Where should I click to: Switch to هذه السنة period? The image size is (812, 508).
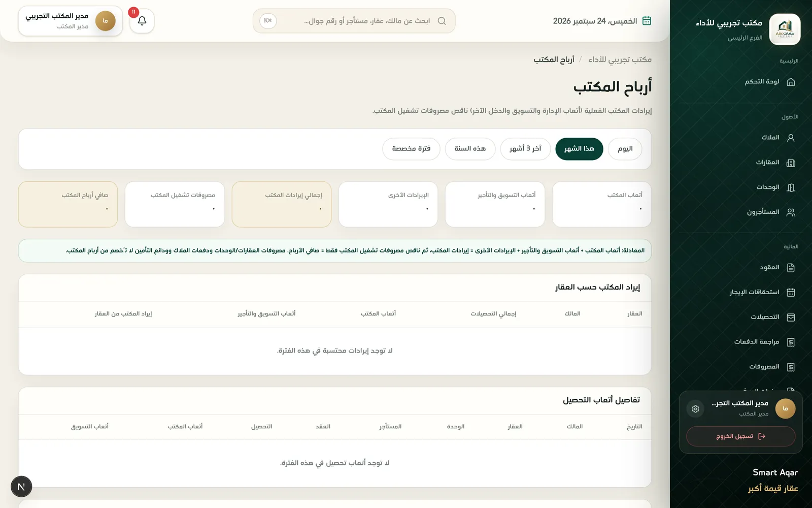point(470,149)
